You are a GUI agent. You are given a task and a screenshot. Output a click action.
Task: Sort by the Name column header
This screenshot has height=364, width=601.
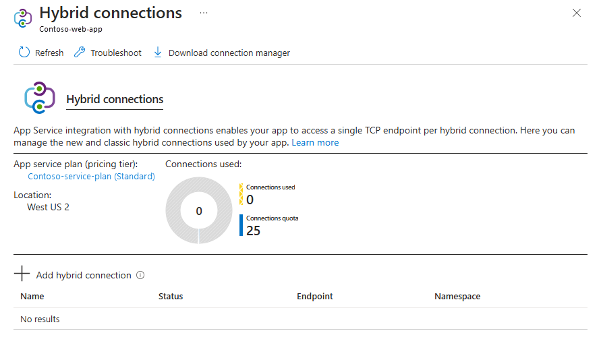tap(32, 297)
